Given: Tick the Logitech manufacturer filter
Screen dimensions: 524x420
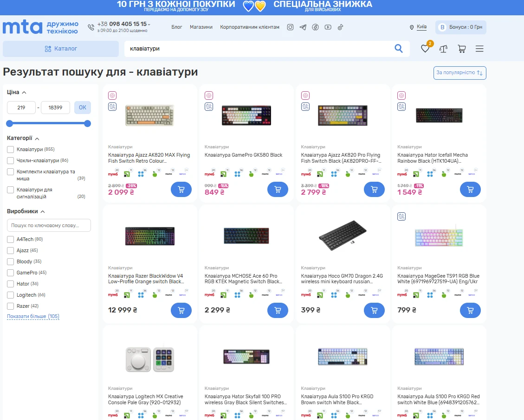Looking at the screenshot, I should pos(11,295).
